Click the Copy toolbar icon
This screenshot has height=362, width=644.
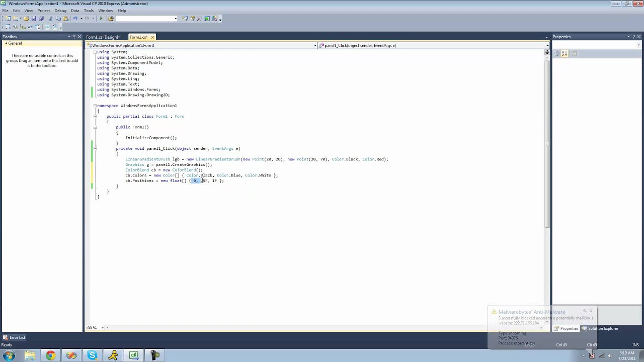[58, 19]
